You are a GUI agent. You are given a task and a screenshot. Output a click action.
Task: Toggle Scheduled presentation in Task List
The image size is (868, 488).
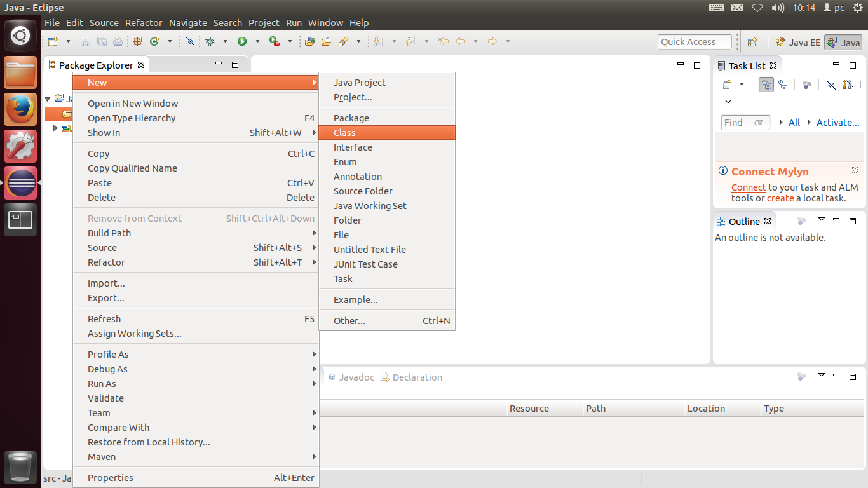click(x=783, y=85)
